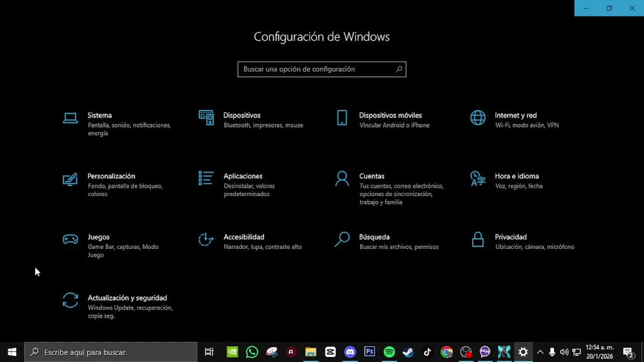Click the Cuentas person icon

pyautogui.click(x=342, y=178)
